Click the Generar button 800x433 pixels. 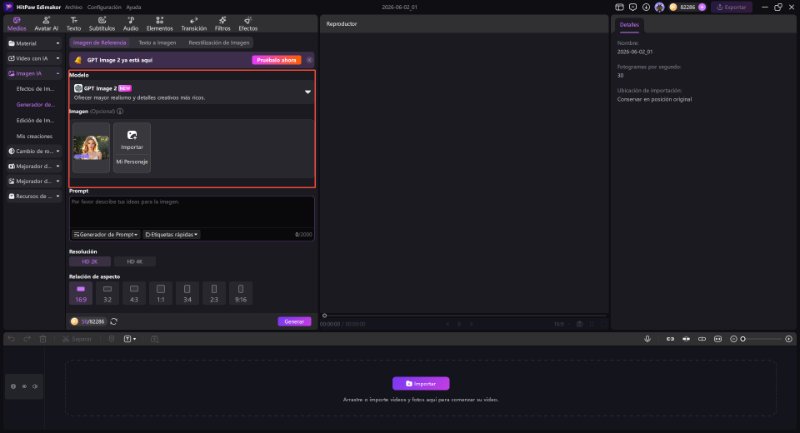point(294,321)
